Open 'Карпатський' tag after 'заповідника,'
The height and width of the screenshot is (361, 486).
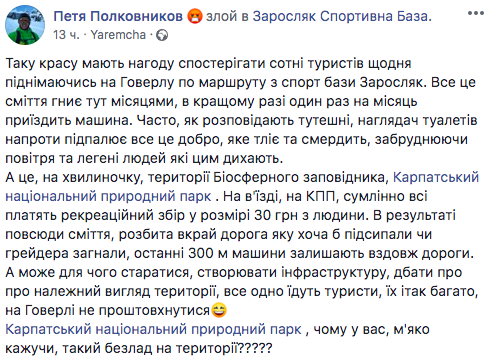[436, 177]
